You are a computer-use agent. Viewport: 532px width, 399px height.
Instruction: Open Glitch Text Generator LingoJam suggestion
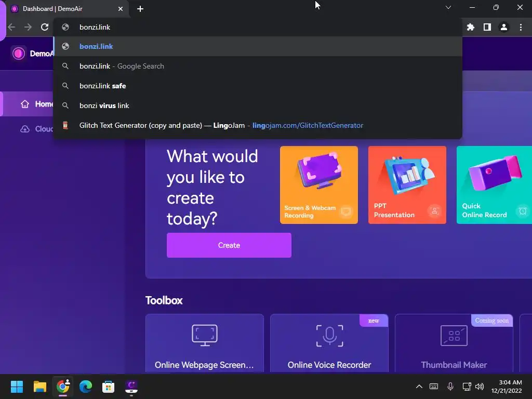[x=258, y=125]
